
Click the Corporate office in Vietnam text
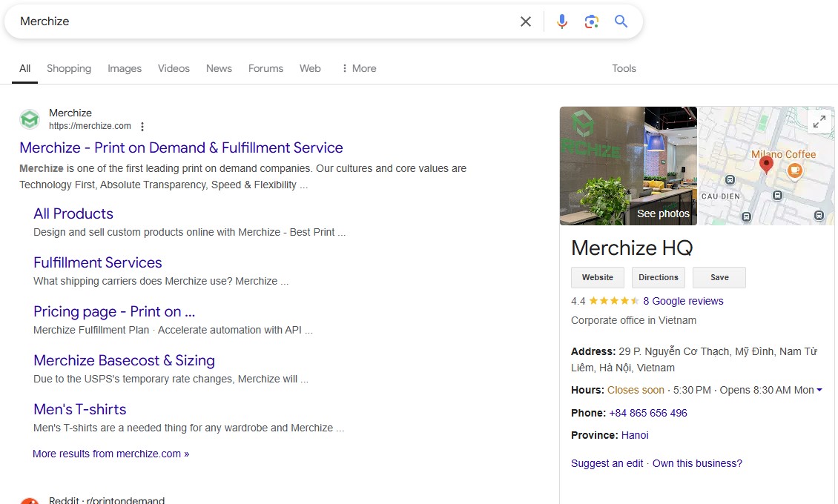633,320
